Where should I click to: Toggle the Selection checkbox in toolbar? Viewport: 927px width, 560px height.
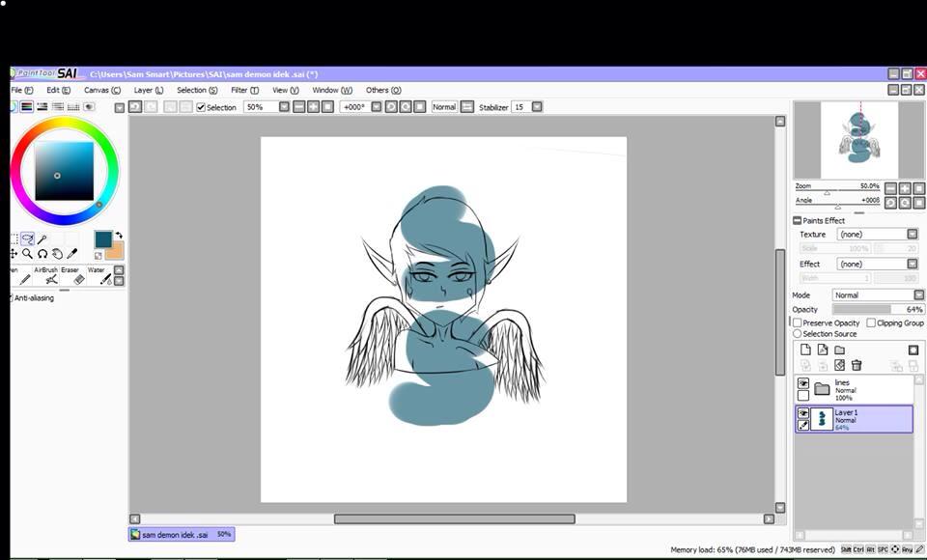pos(201,107)
